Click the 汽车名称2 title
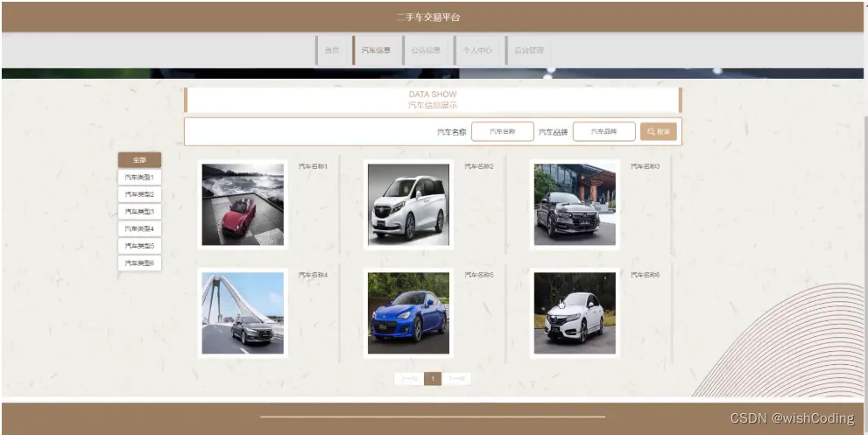 tap(479, 166)
